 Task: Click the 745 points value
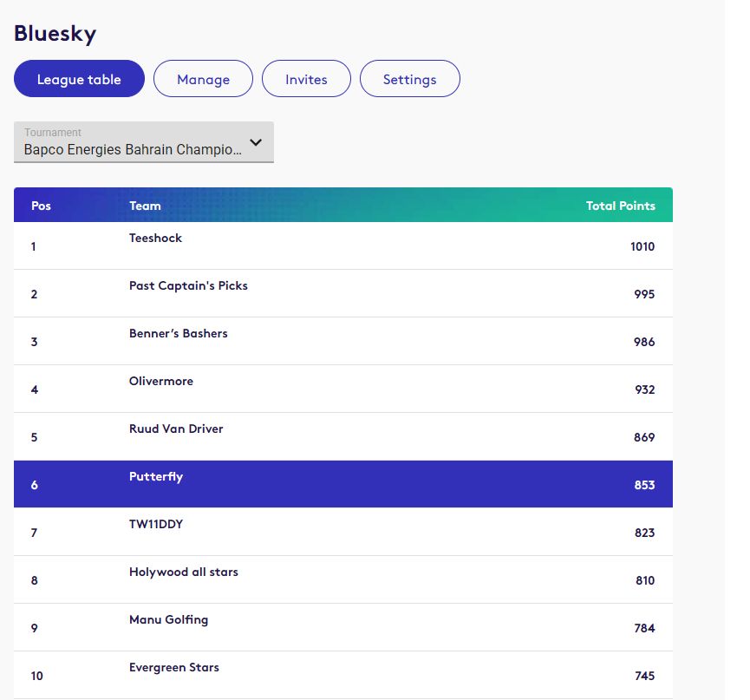645,676
